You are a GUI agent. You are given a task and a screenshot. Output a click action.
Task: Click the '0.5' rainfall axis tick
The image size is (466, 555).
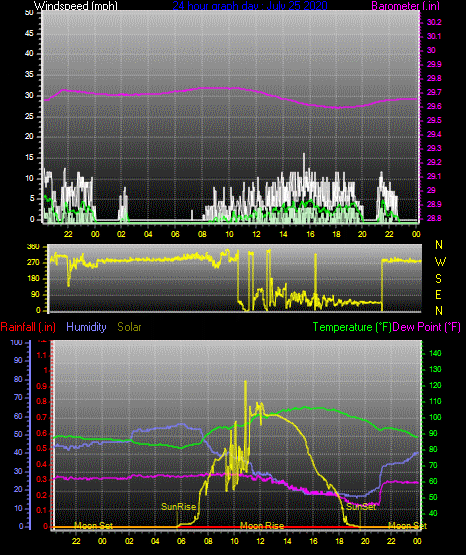click(42, 448)
